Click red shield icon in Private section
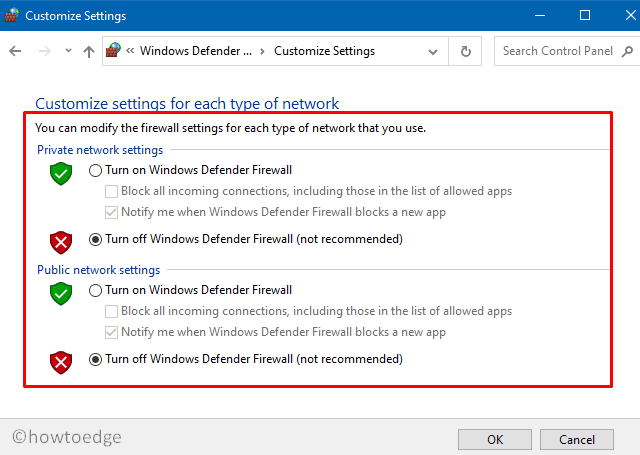The width and height of the screenshot is (640, 455). (x=61, y=242)
